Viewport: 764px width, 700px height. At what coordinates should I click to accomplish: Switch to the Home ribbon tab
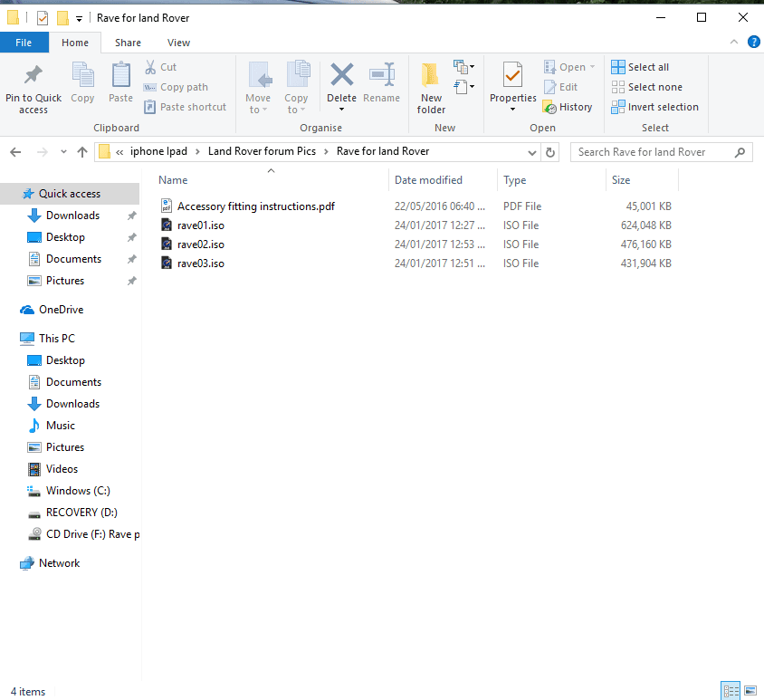[75, 43]
